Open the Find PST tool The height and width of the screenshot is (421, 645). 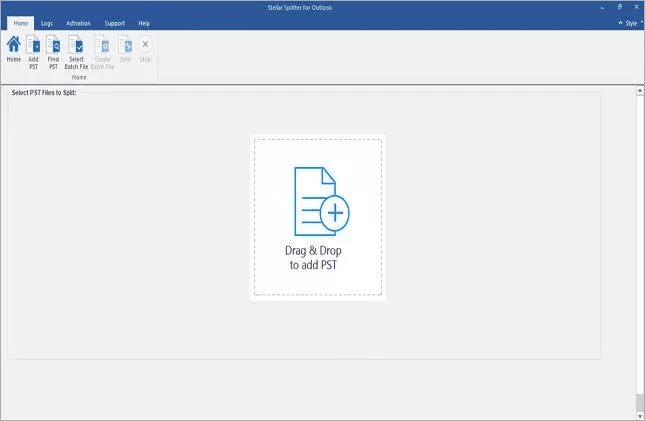coord(53,45)
